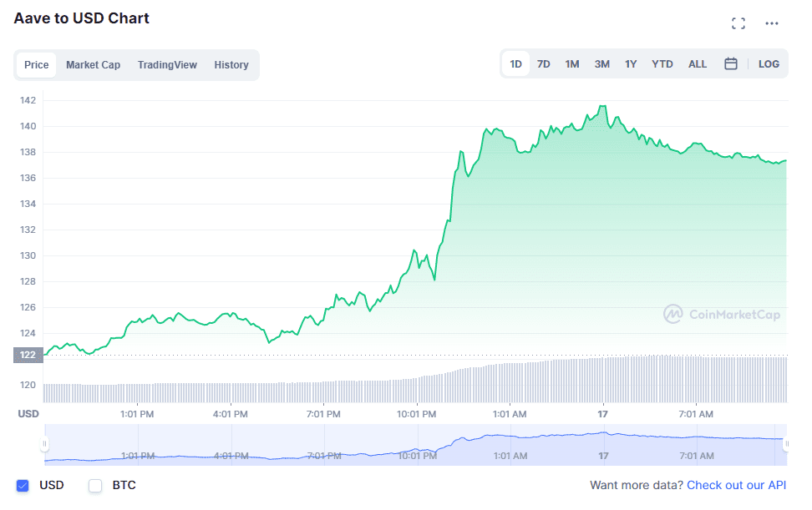
Task: Follow the Check out our API link
Action: (x=736, y=485)
